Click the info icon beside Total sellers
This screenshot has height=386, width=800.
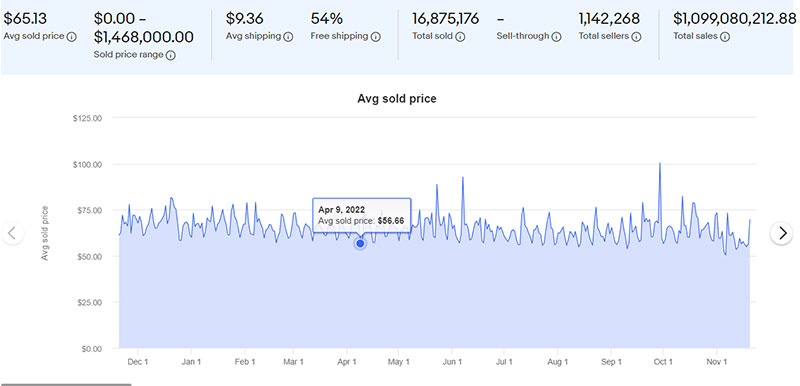tap(637, 37)
